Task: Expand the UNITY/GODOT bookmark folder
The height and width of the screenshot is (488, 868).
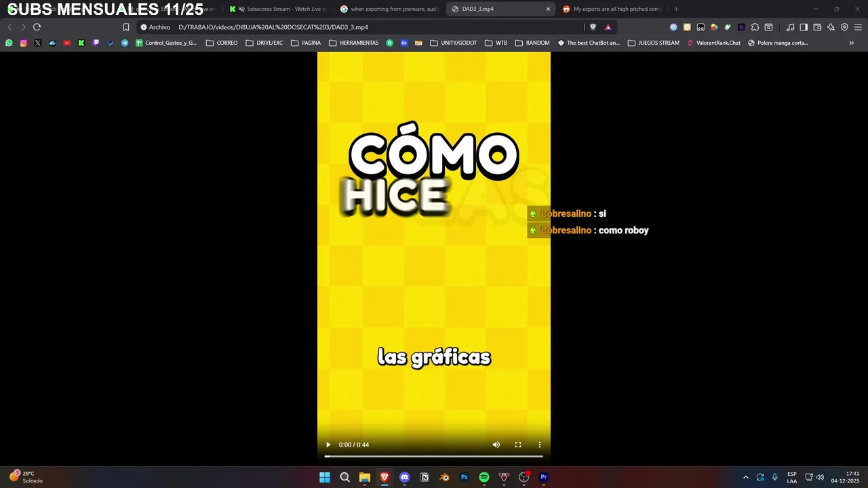Action: click(x=454, y=43)
